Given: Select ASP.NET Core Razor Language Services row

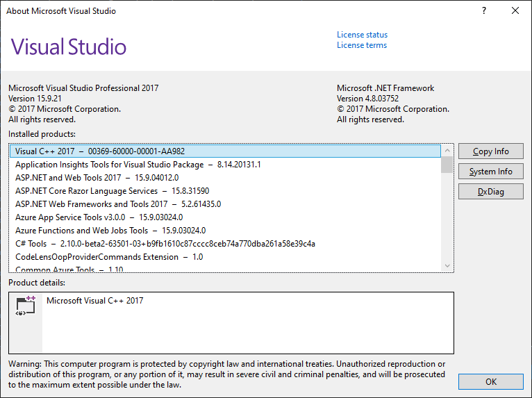Looking at the screenshot, I should pos(225,191).
